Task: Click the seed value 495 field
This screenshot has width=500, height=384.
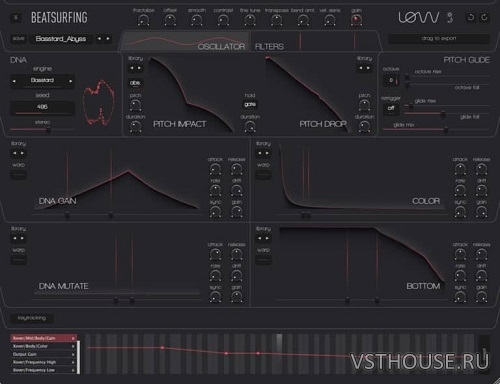Action: tap(42, 107)
